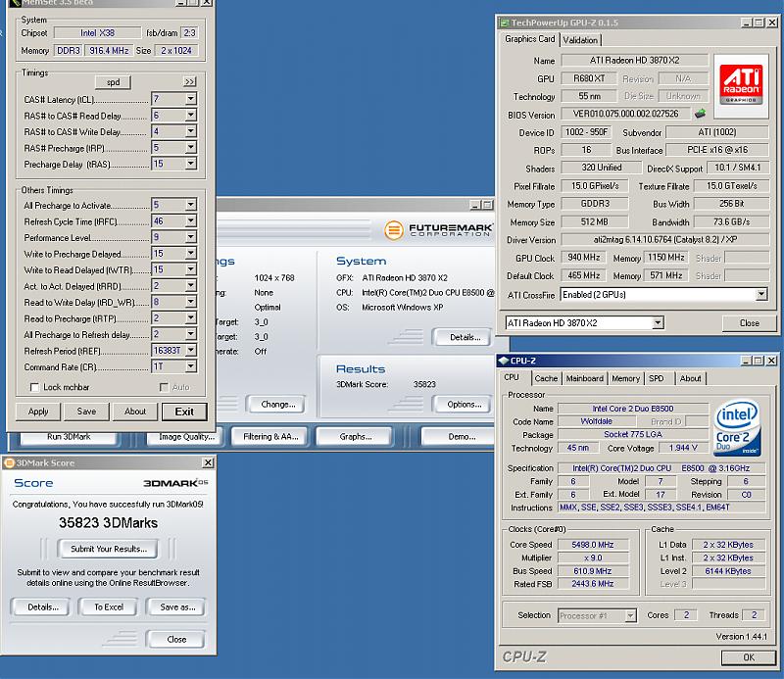Click the About button in MemSet

pyautogui.click(x=135, y=412)
